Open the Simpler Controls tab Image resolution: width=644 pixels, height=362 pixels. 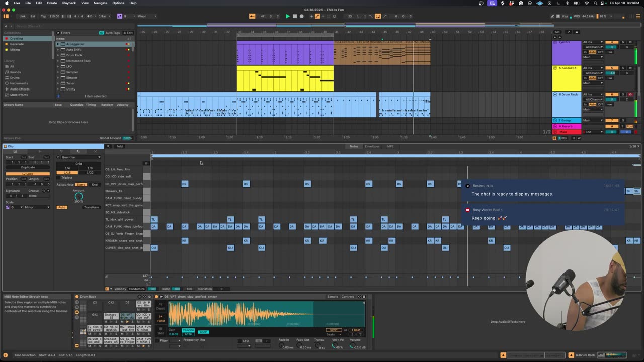click(348, 297)
